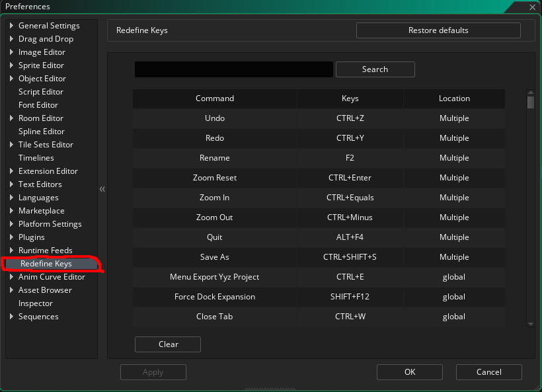Select the Zoom In command
Image resolution: width=542 pixels, height=392 pixels.
(215, 198)
